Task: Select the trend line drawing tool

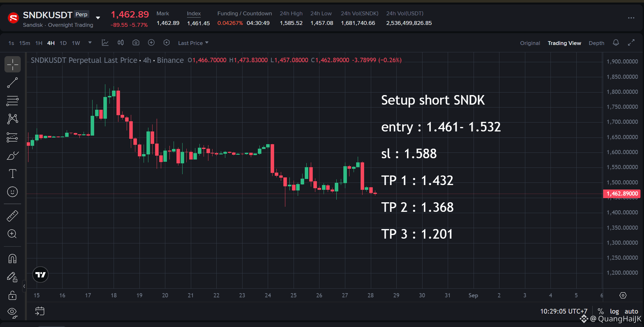Action: coord(12,83)
